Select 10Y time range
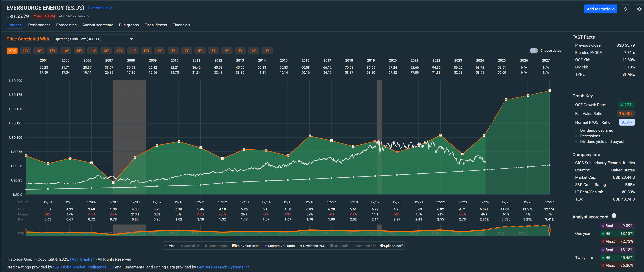 (146, 51)
